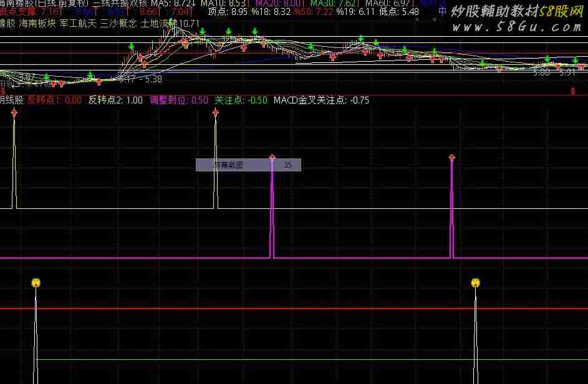Click the red arrow atop the first white spike

(x=14, y=112)
